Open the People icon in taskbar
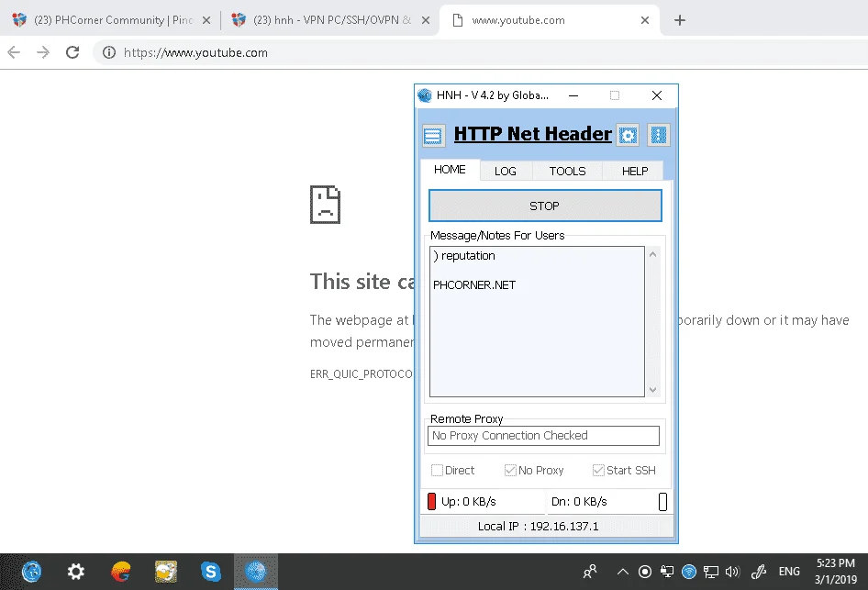 (590, 572)
